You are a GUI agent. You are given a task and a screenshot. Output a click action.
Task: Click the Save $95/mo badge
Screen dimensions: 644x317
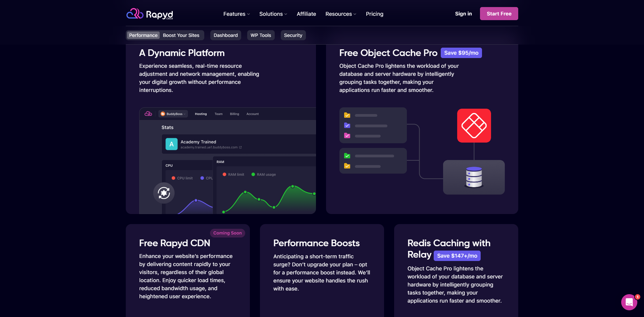pos(461,53)
